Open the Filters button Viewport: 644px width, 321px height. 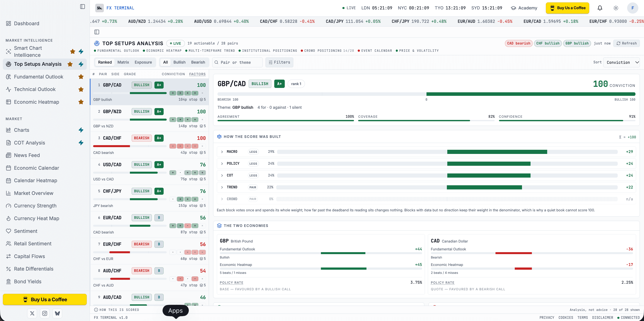tap(279, 62)
